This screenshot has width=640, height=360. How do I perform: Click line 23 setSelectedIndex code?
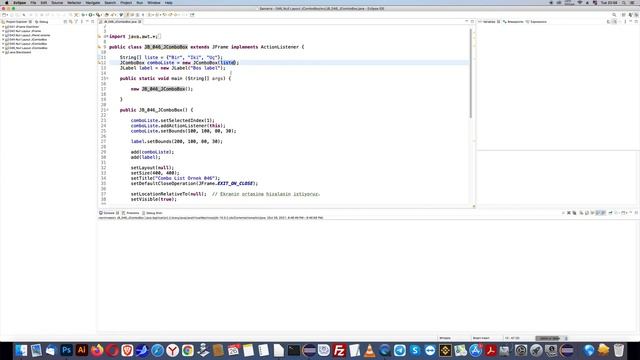coord(172,120)
